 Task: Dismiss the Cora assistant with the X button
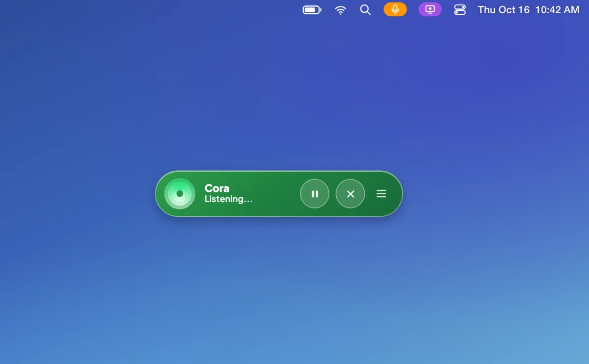(x=350, y=194)
